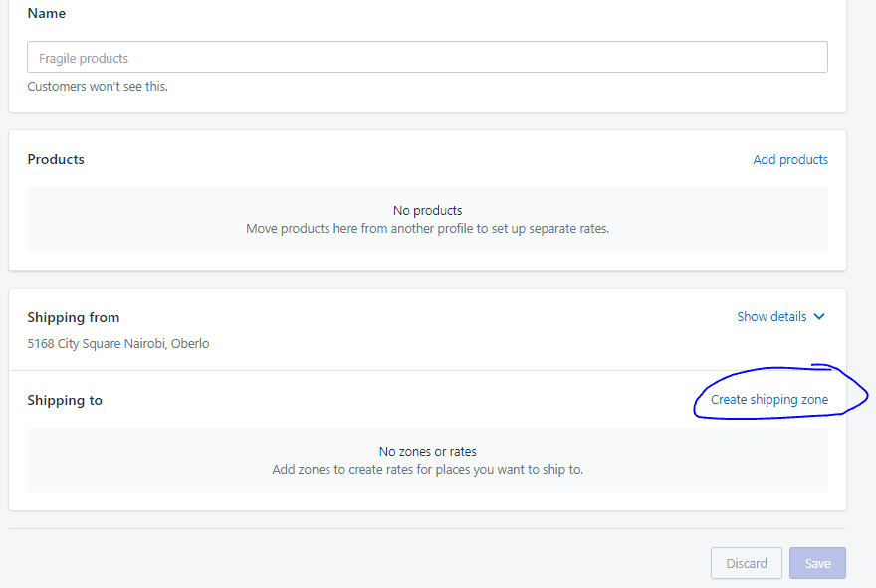
Task: Click the Shipping from heading
Action: [x=74, y=317]
